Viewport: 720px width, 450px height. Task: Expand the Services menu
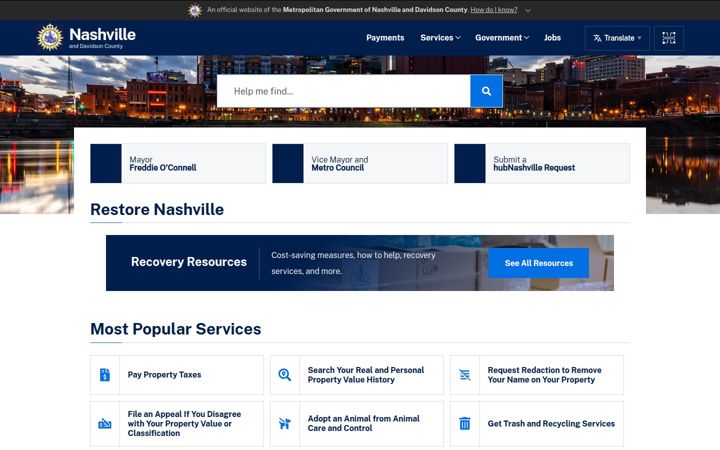[x=440, y=38]
